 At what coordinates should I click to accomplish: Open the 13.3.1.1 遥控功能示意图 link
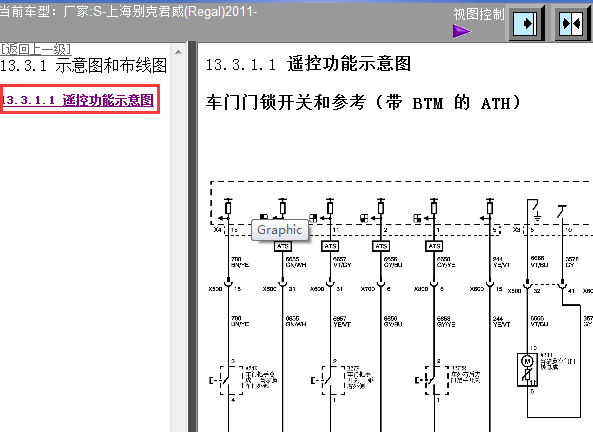coord(78,100)
